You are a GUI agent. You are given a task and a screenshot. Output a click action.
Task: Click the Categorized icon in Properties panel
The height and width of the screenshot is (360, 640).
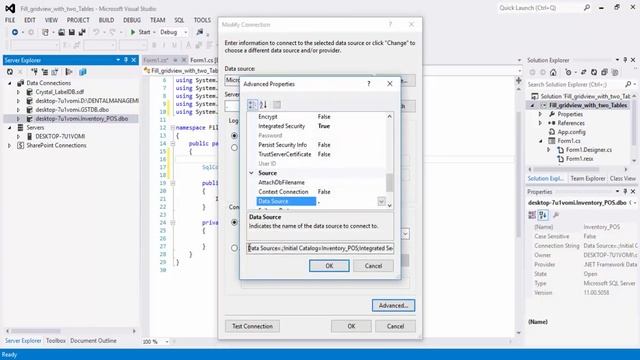pyautogui.click(x=532, y=215)
